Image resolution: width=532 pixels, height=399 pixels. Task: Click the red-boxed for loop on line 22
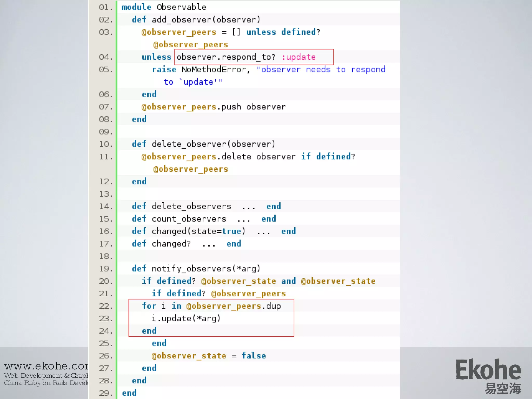pyautogui.click(x=211, y=306)
